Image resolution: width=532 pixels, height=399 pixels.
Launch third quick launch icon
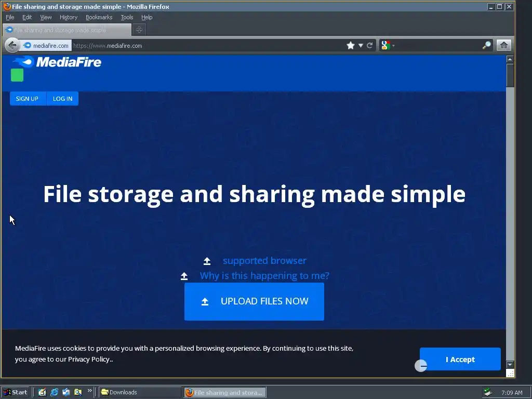click(66, 392)
